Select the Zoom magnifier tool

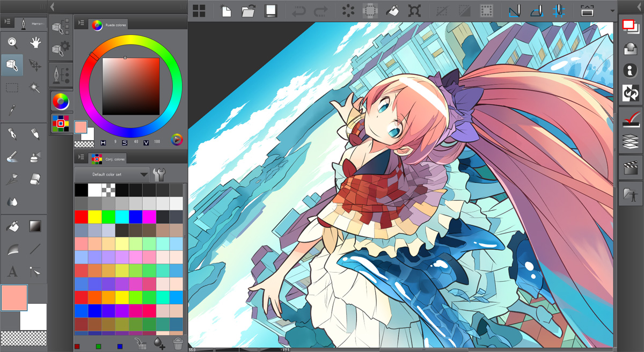[x=13, y=43]
